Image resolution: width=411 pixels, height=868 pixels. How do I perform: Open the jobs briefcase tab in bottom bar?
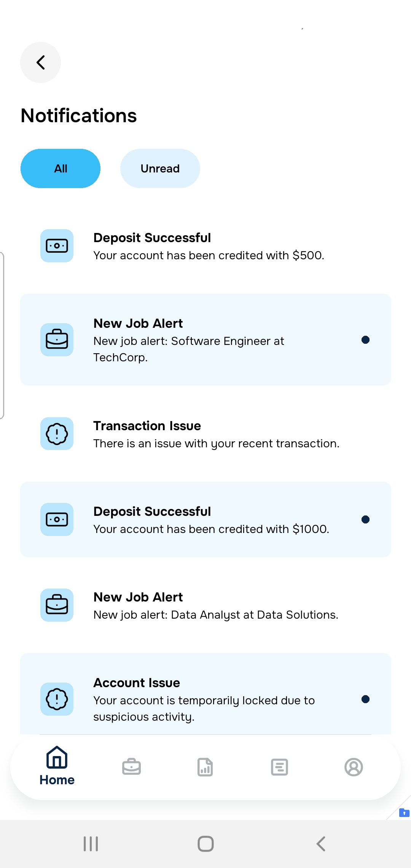click(132, 767)
